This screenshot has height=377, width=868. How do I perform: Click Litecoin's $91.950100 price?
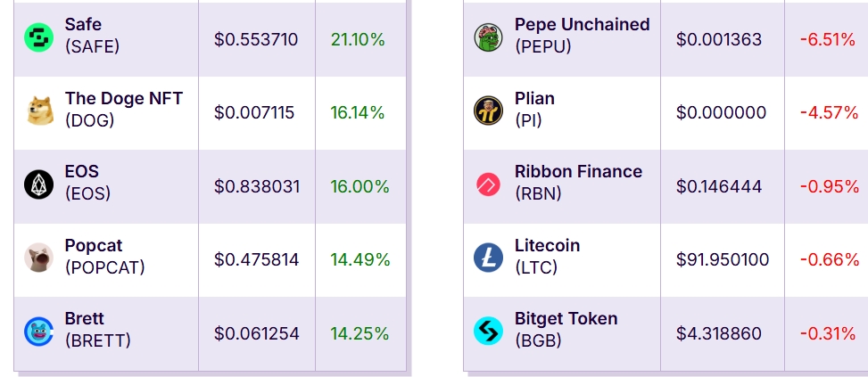[x=723, y=260]
